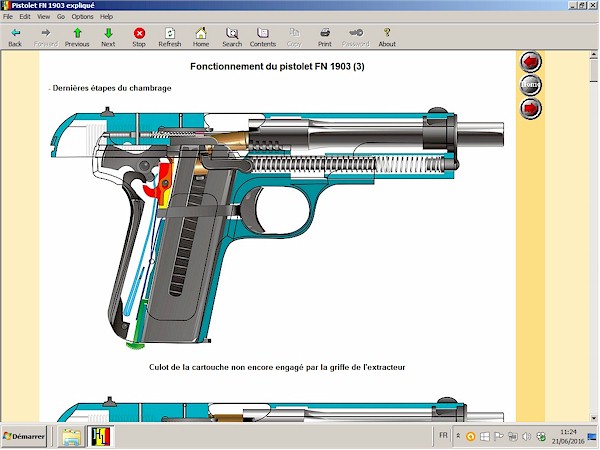Image resolution: width=600 pixels, height=450 pixels.
Task: Click the orange circular tray icon
Action: point(470,436)
